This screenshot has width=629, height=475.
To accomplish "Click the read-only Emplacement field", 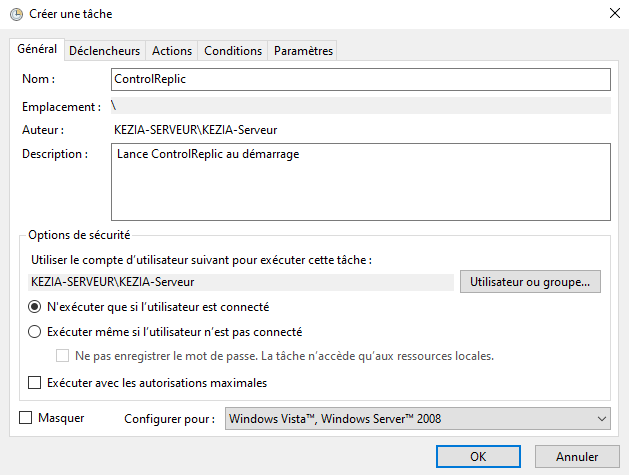I will pos(360,105).
